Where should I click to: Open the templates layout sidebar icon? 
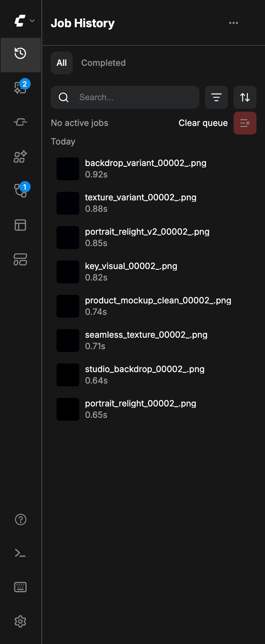click(20, 225)
